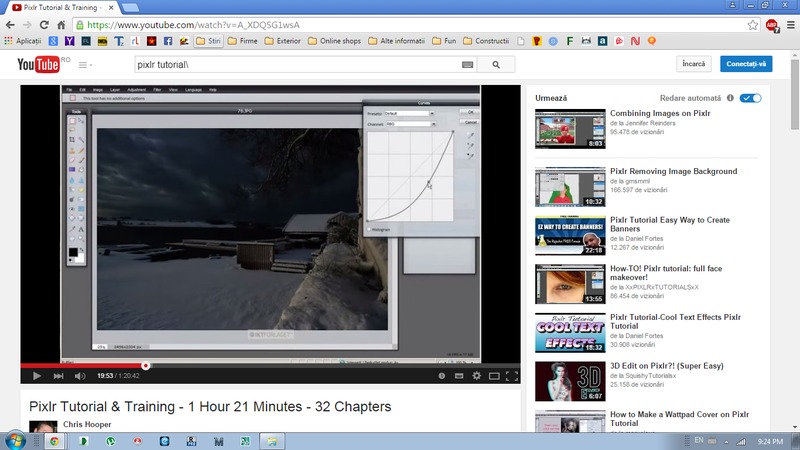The image size is (800, 450).
Task: Open the Constructii bookmarks folder
Action: coord(486,41)
